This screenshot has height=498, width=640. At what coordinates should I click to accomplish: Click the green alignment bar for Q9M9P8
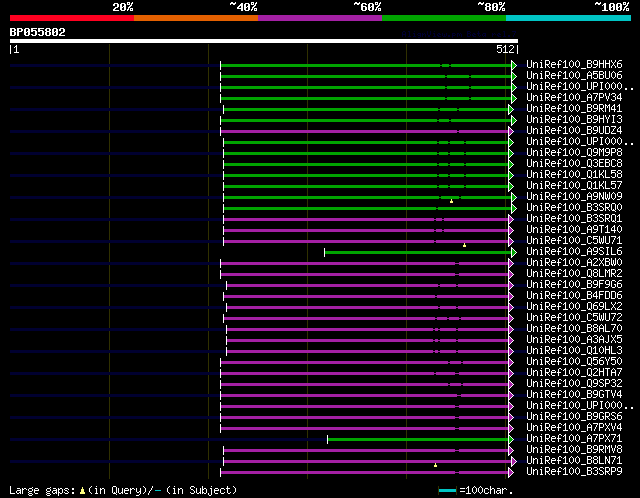pos(366,153)
